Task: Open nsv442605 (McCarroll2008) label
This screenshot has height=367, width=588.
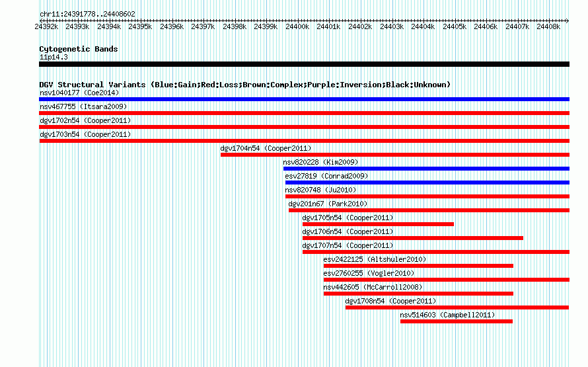Action: click(373, 287)
